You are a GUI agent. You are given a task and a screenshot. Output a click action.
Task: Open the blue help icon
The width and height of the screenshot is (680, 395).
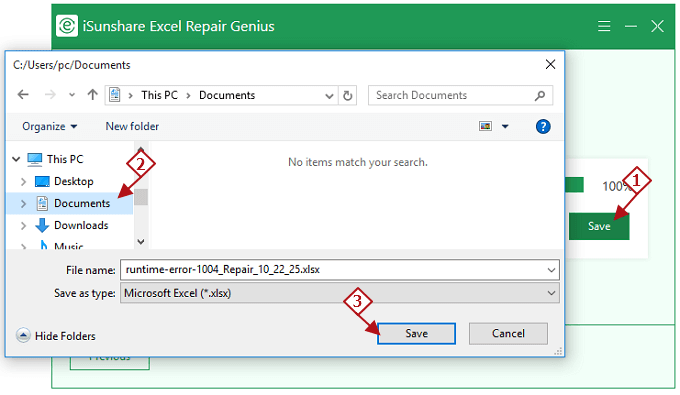[543, 127]
